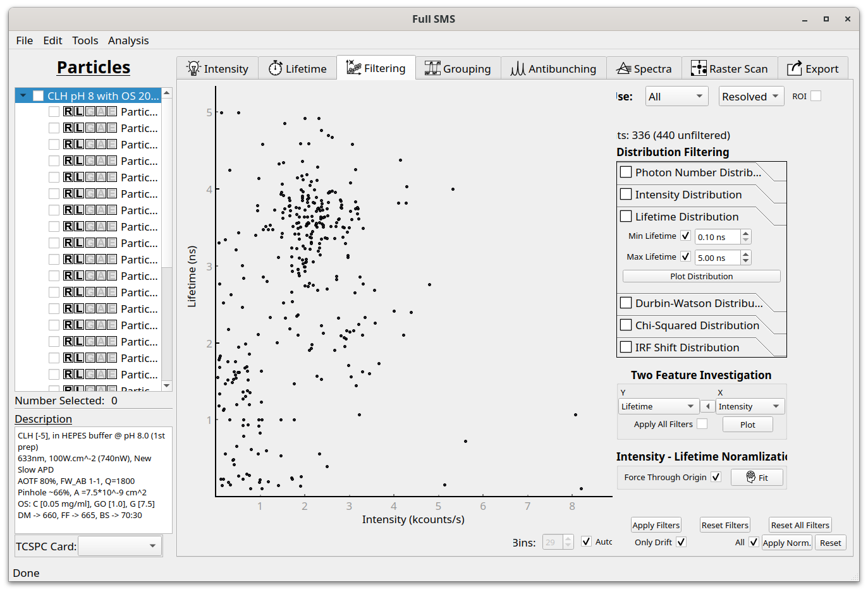868x592 pixels.
Task: Switch to the Grouping tab
Action: click(x=458, y=68)
